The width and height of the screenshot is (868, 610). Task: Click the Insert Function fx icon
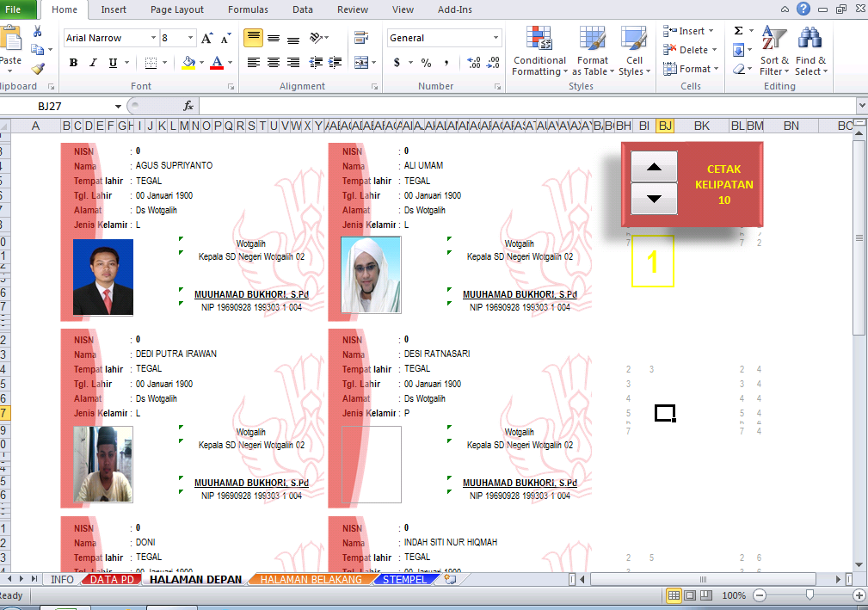[x=188, y=106]
